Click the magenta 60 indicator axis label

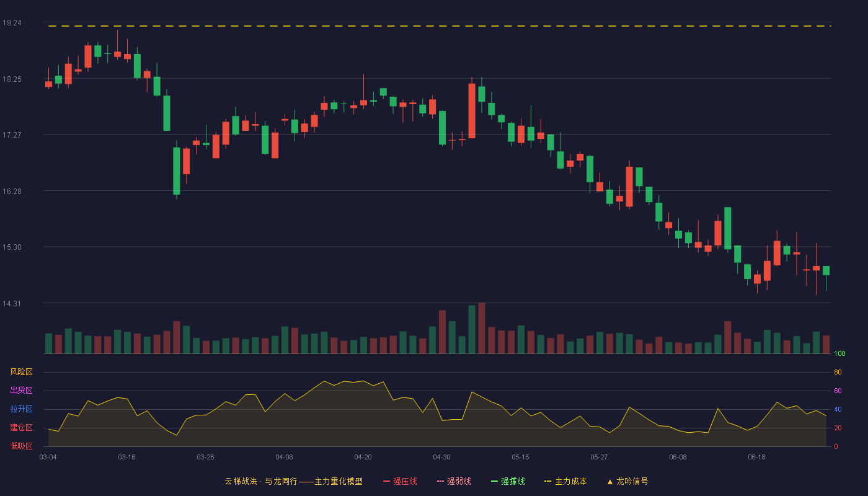pyautogui.click(x=838, y=391)
